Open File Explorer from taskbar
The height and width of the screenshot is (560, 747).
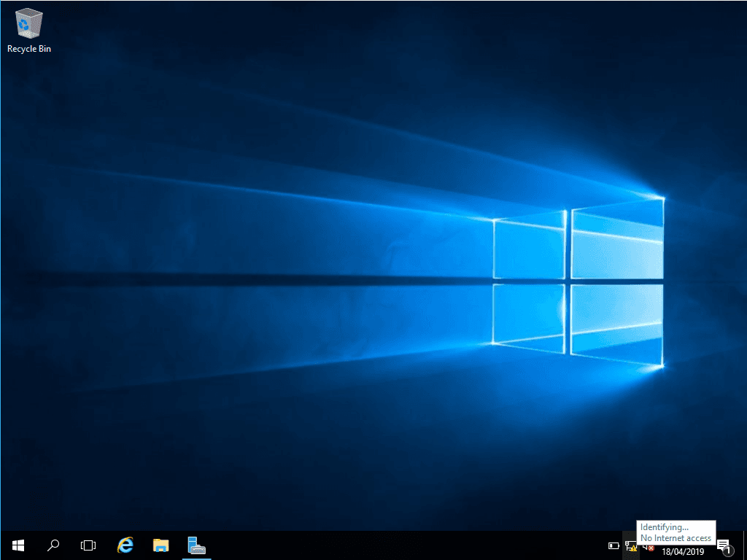pyautogui.click(x=161, y=545)
